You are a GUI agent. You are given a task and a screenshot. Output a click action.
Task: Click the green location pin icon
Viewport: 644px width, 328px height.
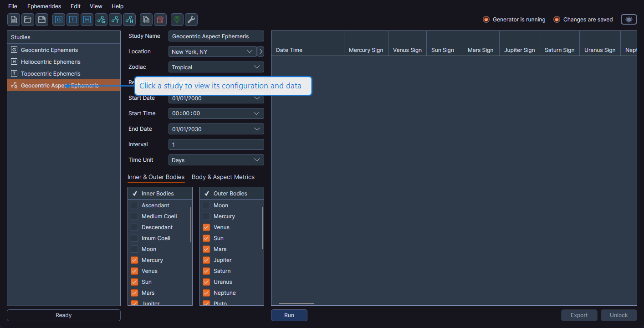click(x=177, y=20)
